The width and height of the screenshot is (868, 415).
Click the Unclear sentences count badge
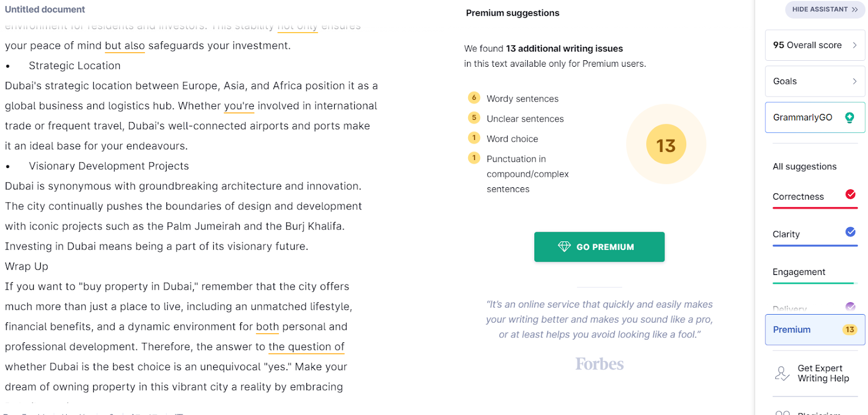[474, 118]
